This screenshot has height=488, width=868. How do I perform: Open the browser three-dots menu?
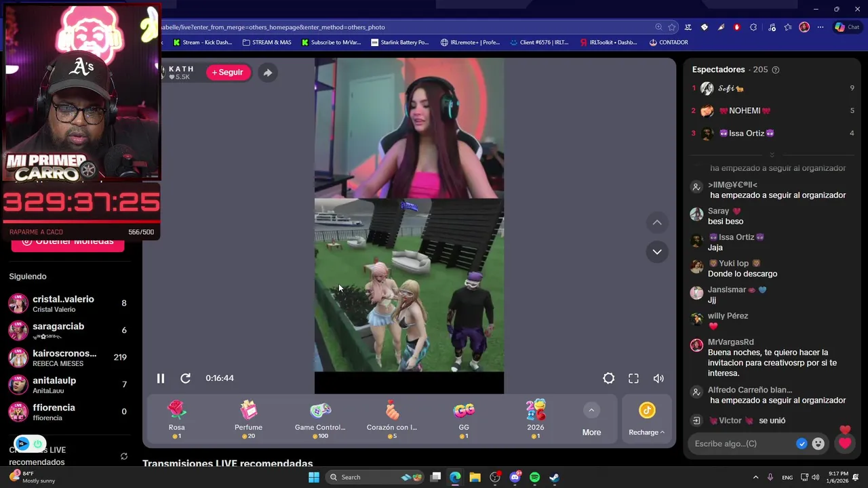tap(821, 27)
